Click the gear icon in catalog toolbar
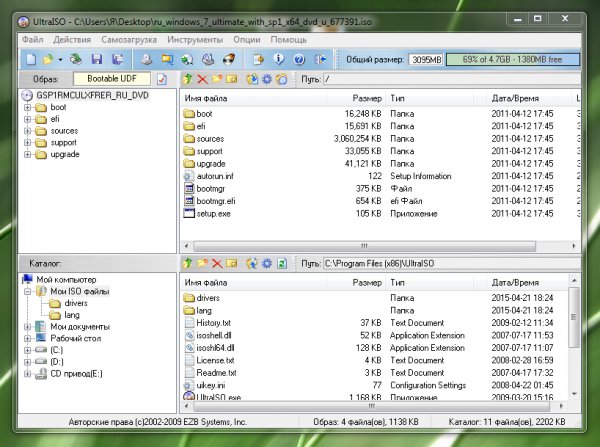Viewport: 600px width, 447px height. click(x=267, y=263)
